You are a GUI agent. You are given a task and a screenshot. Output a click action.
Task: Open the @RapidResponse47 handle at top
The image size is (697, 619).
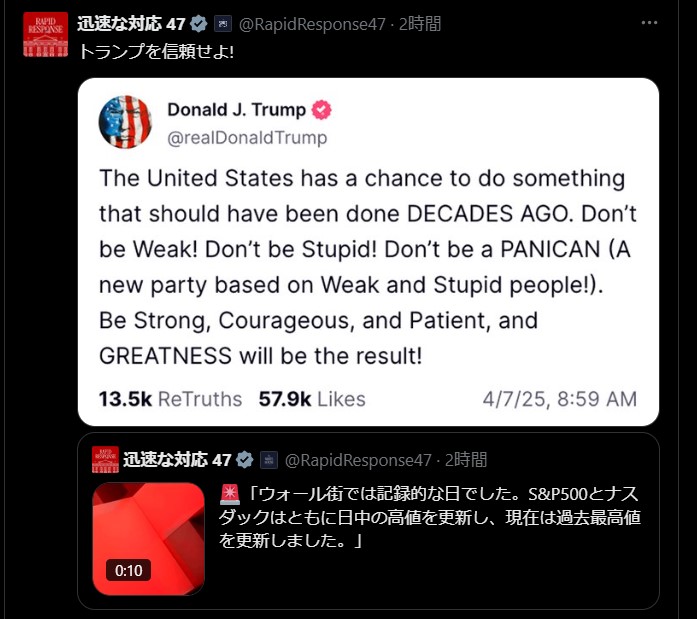point(312,24)
